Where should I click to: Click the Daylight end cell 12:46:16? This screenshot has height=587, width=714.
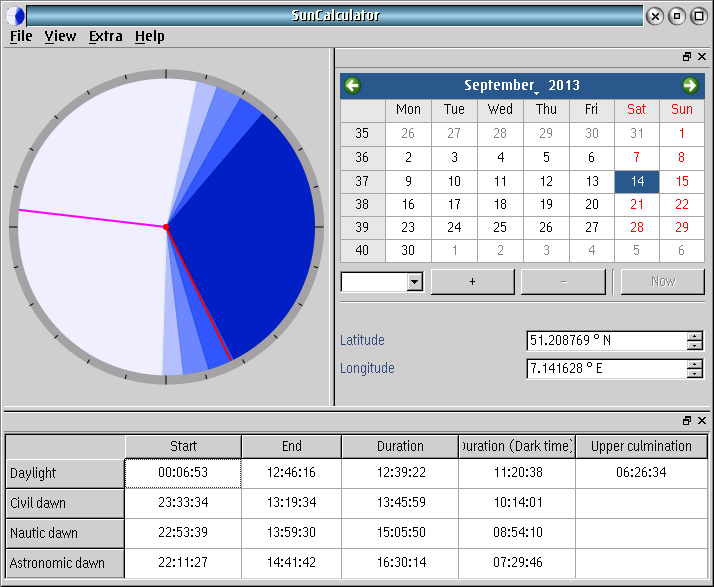pyautogui.click(x=291, y=473)
